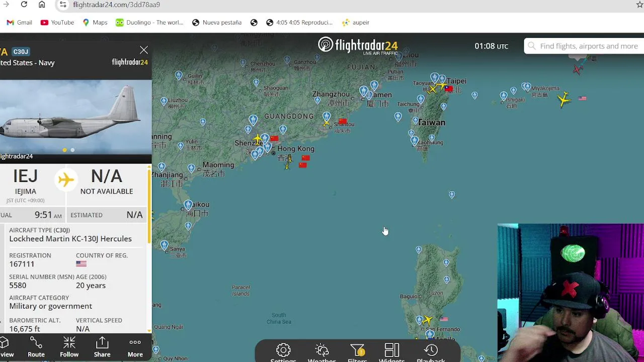Open the Filters menu
644x362 pixels.
pos(357,352)
